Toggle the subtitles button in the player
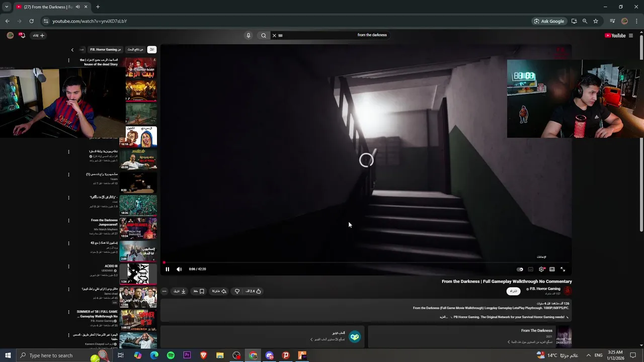644x362 pixels. [530, 269]
